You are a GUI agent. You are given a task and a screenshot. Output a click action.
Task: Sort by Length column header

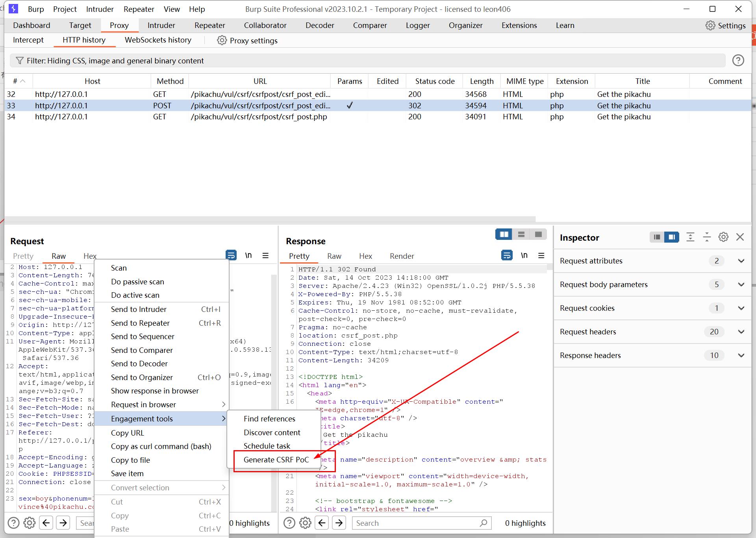pos(482,81)
